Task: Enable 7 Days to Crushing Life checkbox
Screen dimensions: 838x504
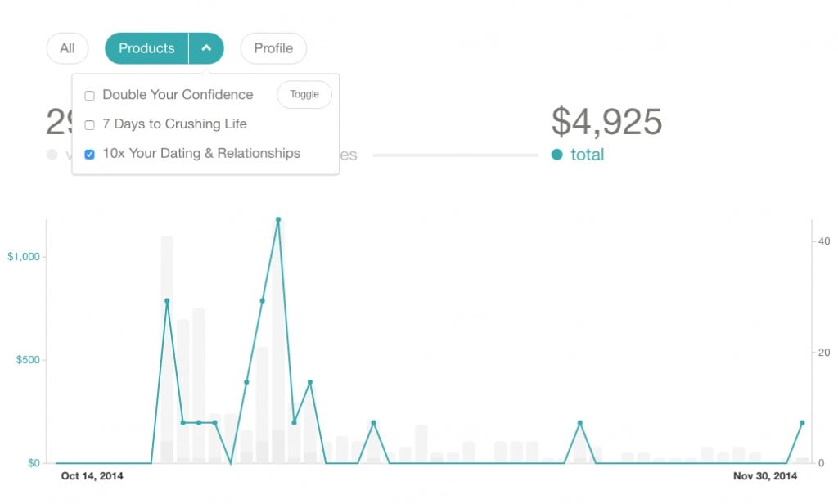Action: [90, 125]
